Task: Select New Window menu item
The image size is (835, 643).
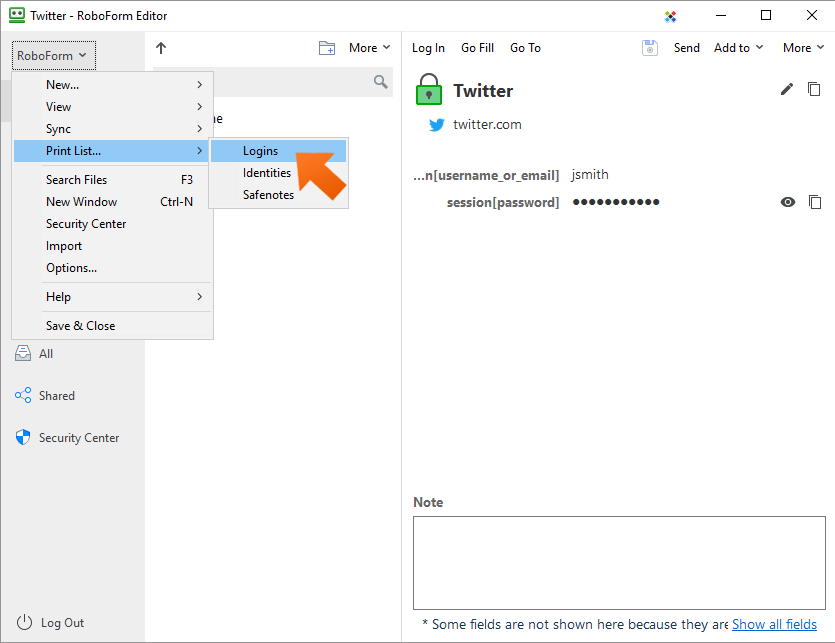Action: point(112,202)
